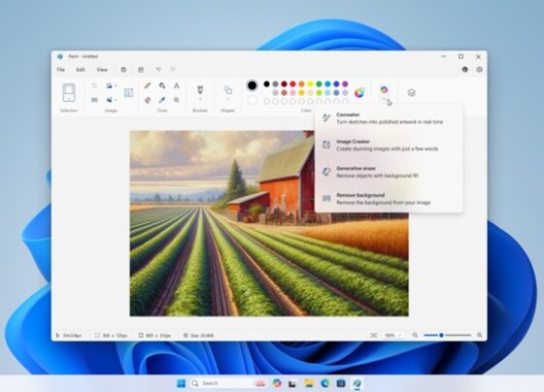Select the large white Color 2 swatch

click(x=253, y=101)
